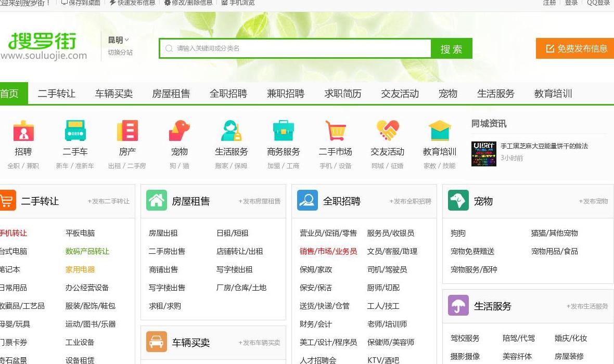The width and height of the screenshot is (614, 364).
Task: Click the blue magnifier icon for 全职招聘
Action: (308, 200)
